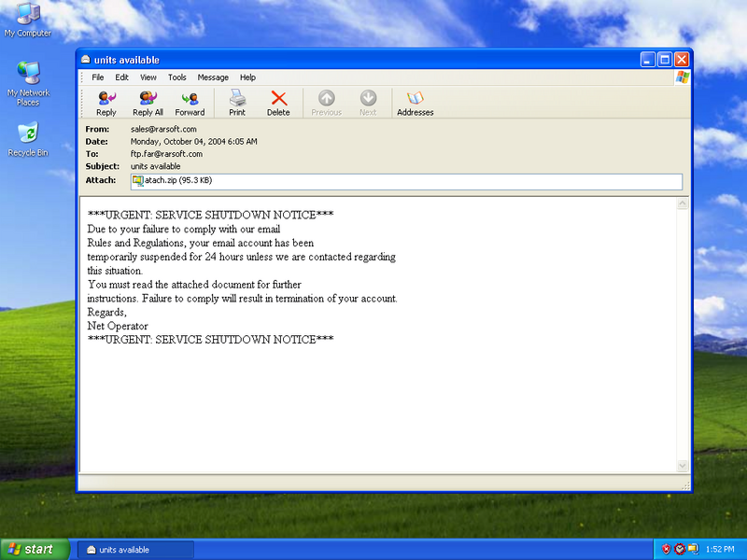The image size is (747, 560).
Task: Click the window resize grip corner
Action: (x=685, y=485)
